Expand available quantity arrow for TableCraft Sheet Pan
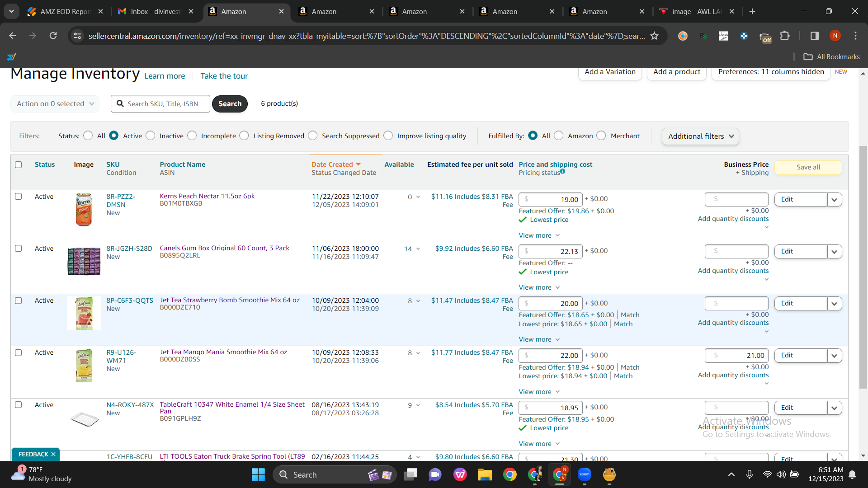The height and width of the screenshot is (488, 868). pyautogui.click(x=418, y=405)
